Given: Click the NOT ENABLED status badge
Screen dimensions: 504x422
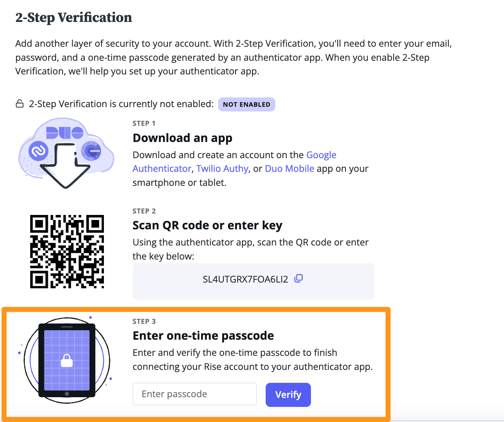Looking at the screenshot, I should 247,104.
